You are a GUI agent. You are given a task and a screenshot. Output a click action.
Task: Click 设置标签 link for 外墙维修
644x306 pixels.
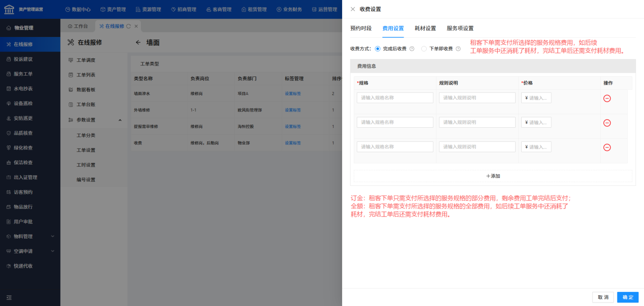pos(293,110)
